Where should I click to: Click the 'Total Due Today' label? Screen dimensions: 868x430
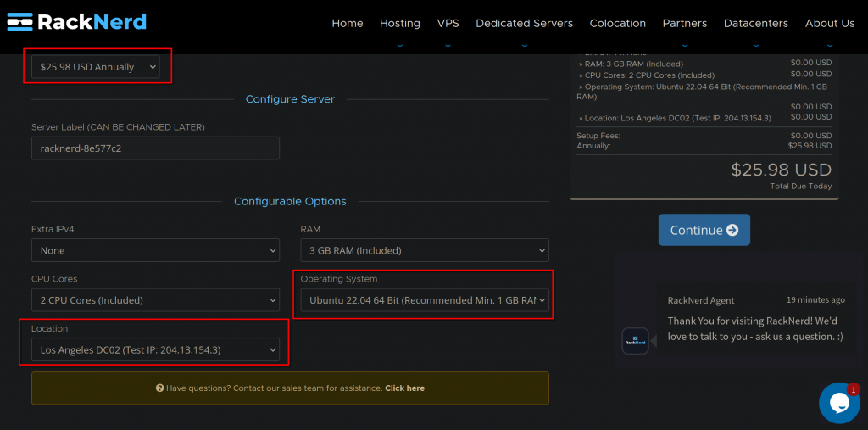click(800, 187)
